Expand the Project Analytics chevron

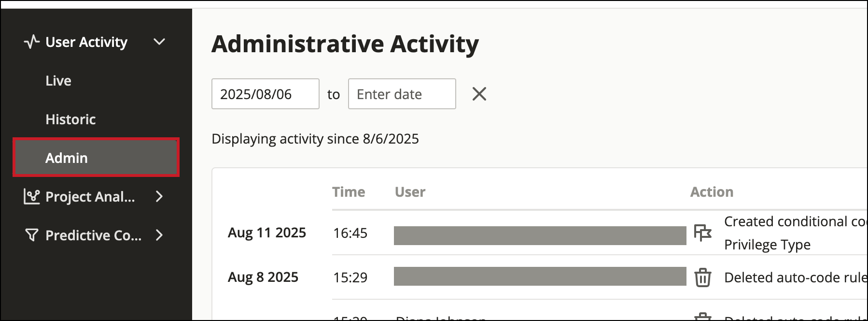(159, 197)
